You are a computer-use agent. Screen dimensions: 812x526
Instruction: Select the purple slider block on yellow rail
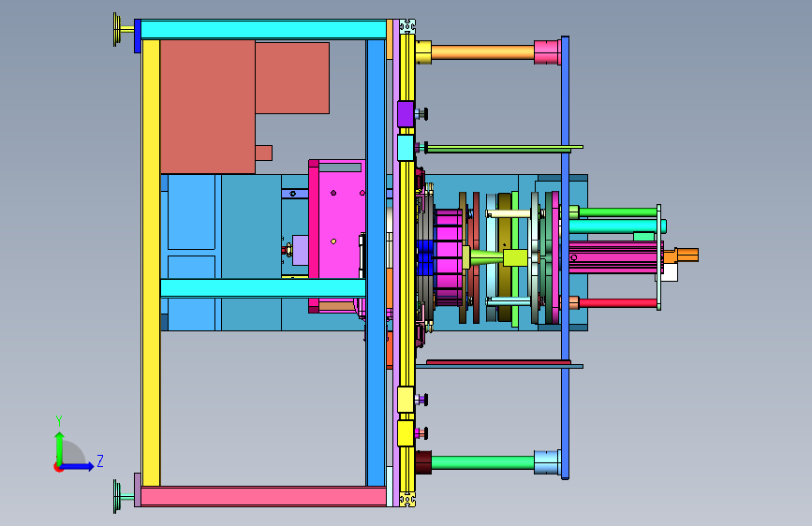coord(406,114)
